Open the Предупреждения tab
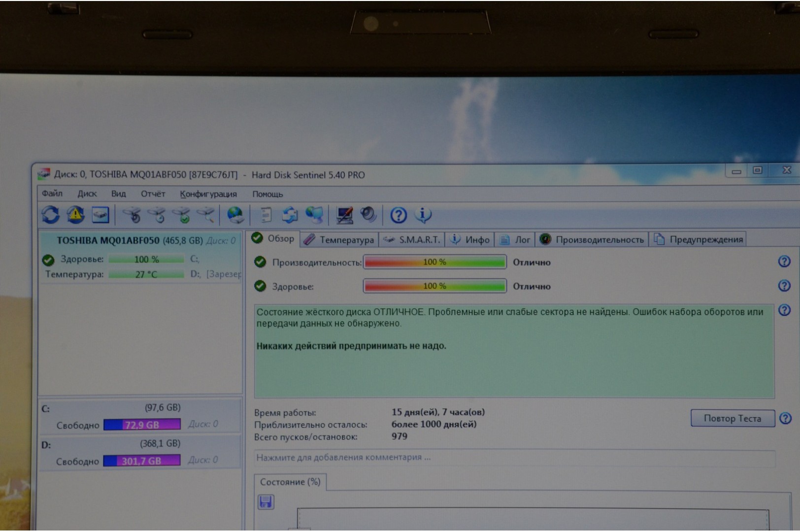 coord(699,239)
